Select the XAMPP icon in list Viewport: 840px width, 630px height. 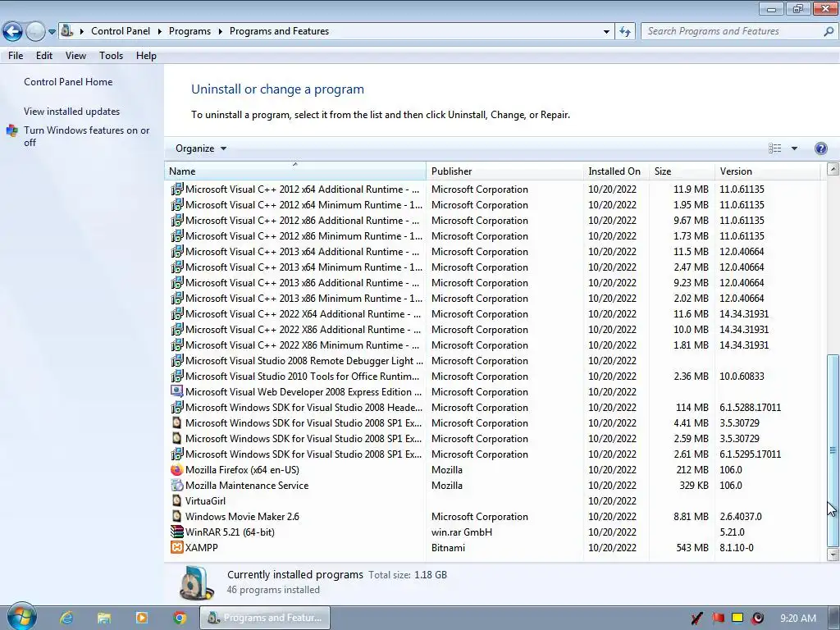click(177, 547)
